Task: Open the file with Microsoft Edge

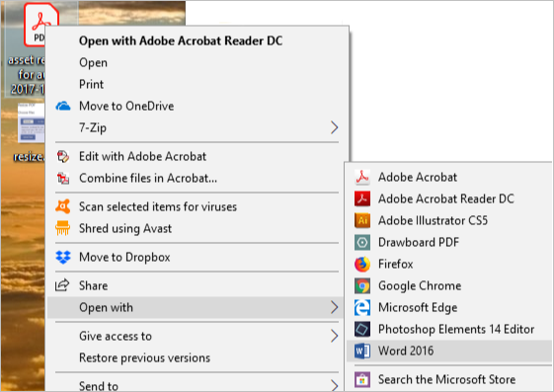Action: point(449,308)
